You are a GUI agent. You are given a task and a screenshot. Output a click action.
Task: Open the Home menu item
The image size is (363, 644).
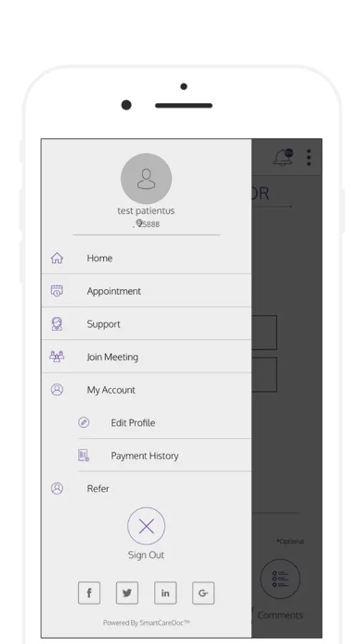point(146,258)
